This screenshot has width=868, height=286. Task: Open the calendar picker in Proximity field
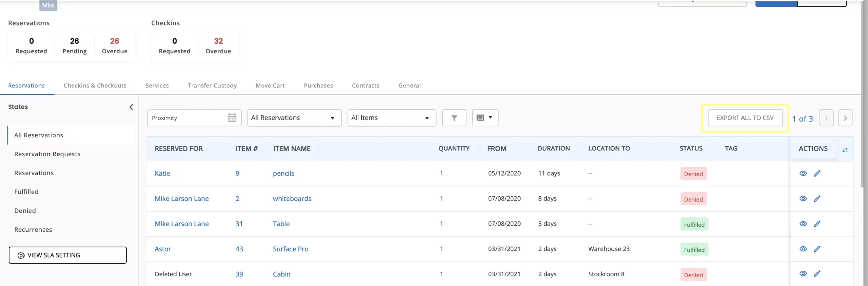coord(232,118)
